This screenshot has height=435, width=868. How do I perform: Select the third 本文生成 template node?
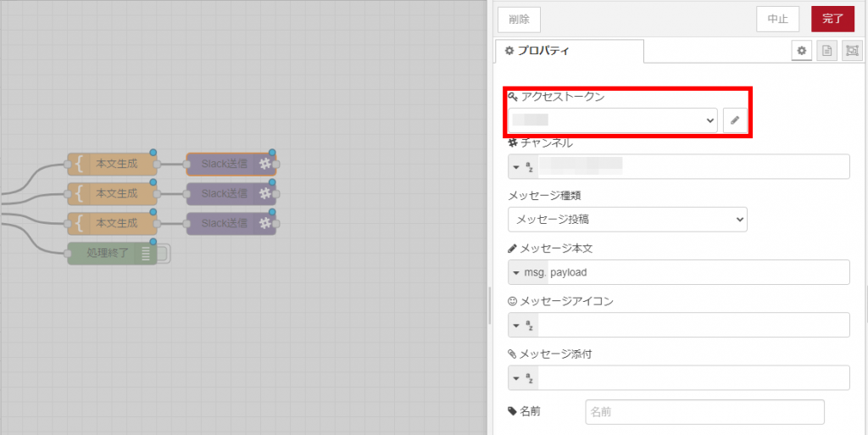click(113, 224)
